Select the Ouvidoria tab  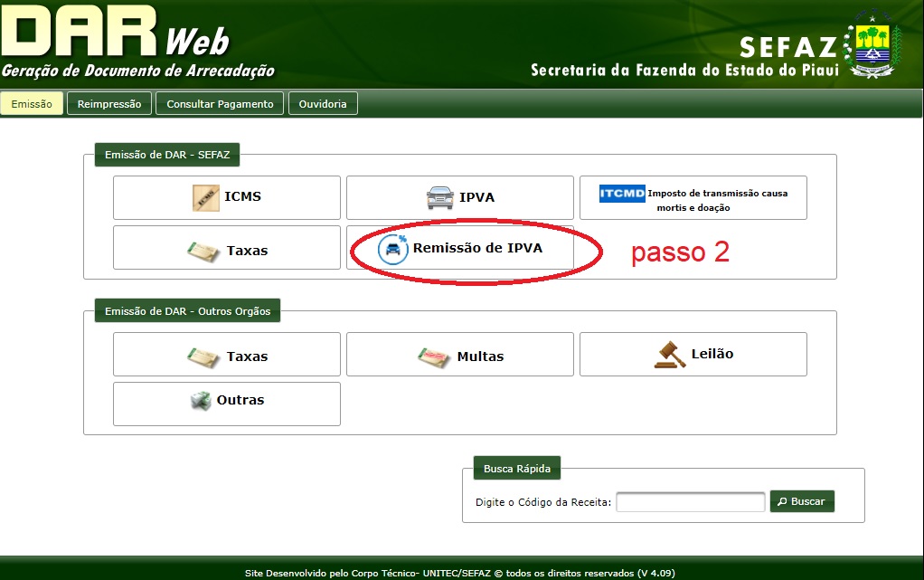pyautogui.click(x=323, y=104)
